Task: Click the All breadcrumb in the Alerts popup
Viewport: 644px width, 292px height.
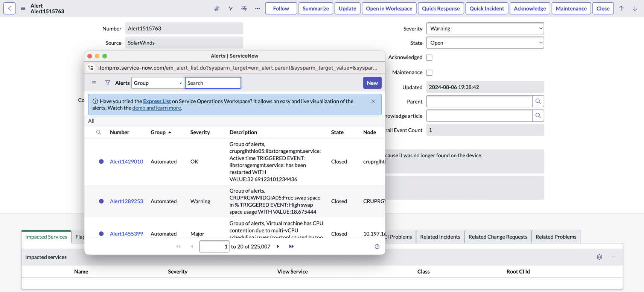Action: point(91,121)
